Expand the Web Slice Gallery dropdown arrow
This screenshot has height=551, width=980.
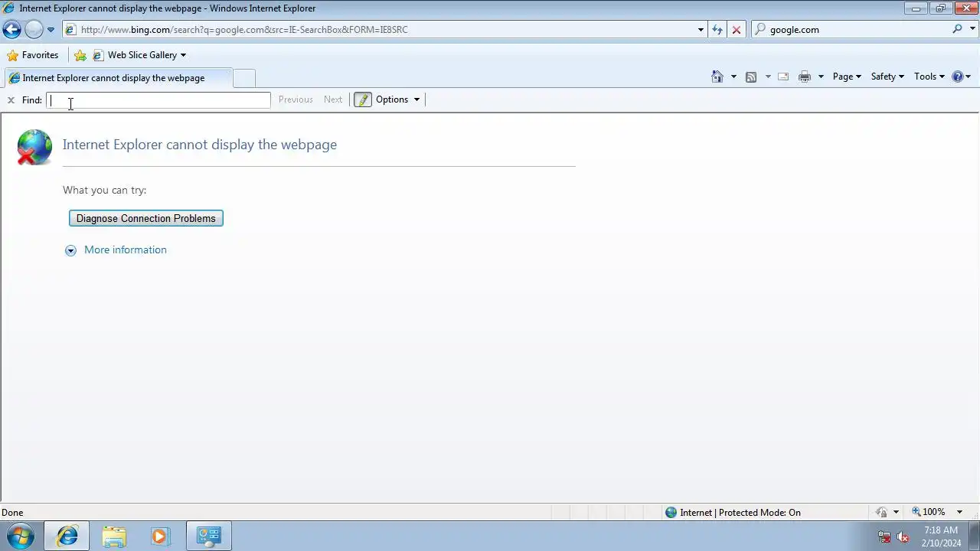click(183, 55)
